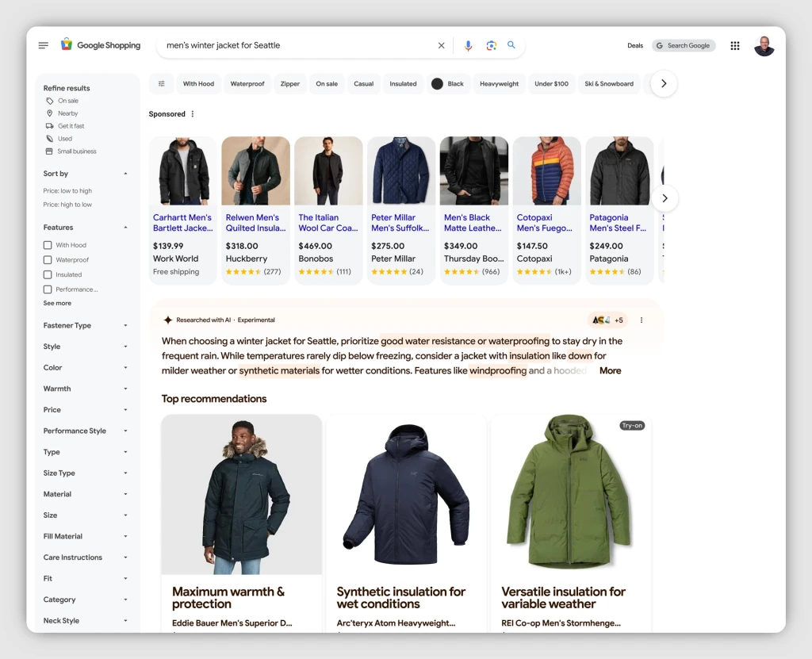
Task: Expand the Fastener Type filter
Action: (86, 325)
